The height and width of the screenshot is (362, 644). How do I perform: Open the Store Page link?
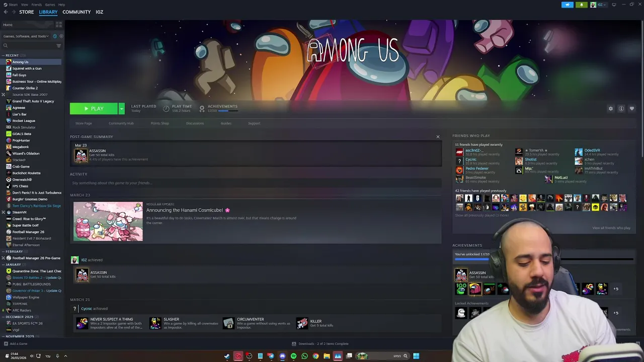pyautogui.click(x=84, y=123)
